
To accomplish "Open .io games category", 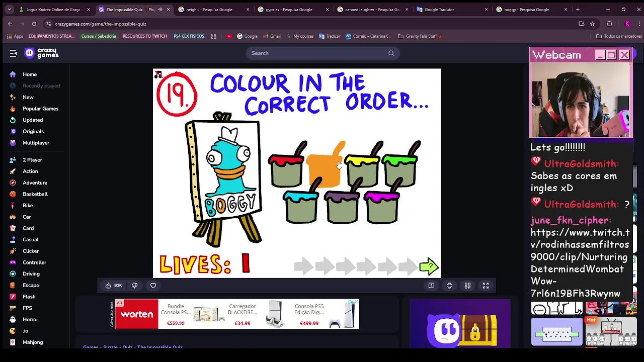I will pyautogui.click(x=25, y=331).
